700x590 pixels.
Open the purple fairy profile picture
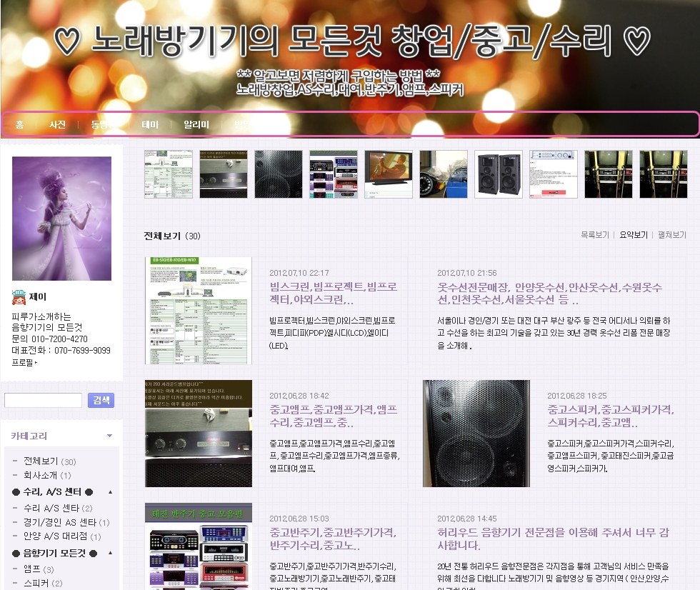(62, 219)
